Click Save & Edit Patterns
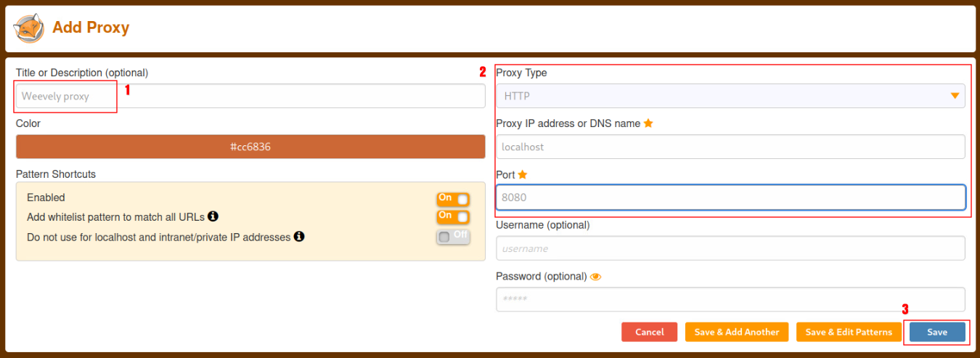The image size is (980, 358). pos(849,332)
